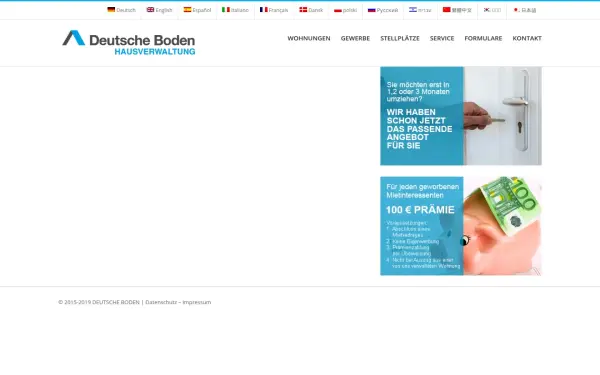Go to STELLPLÄTZE in navigation
Image resolution: width=600 pixels, height=375 pixels.
(x=400, y=38)
